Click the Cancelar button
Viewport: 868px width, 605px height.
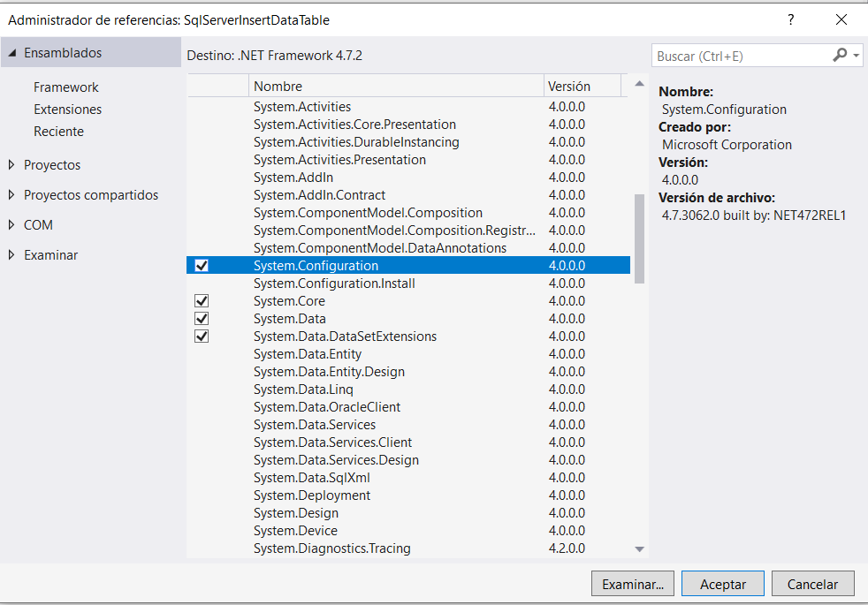(x=812, y=584)
